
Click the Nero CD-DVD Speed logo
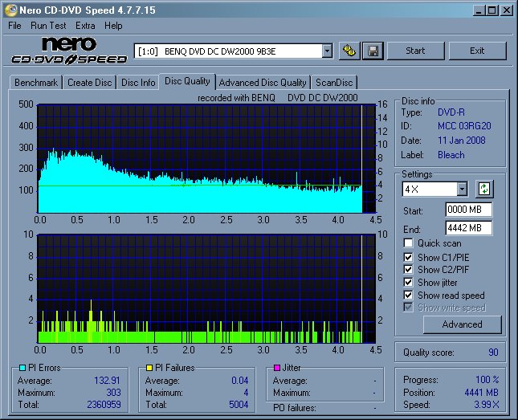pyautogui.click(x=69, y=51)
